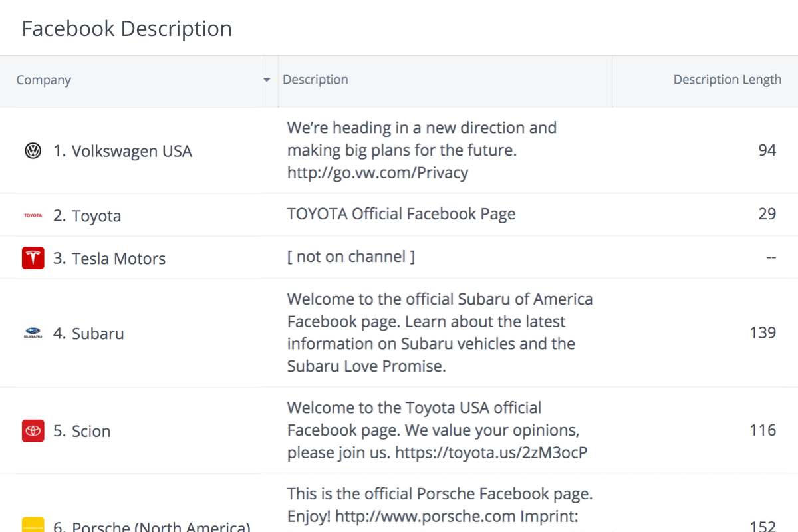This screenshot has width=798, height=532.
Task: Click the Volkswagen logo icon
Action: click(33, 151)
